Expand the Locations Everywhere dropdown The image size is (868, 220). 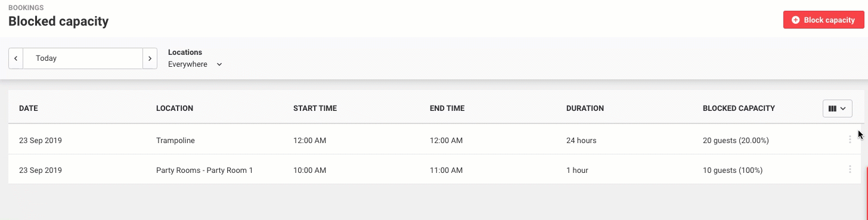click(195, 64)
